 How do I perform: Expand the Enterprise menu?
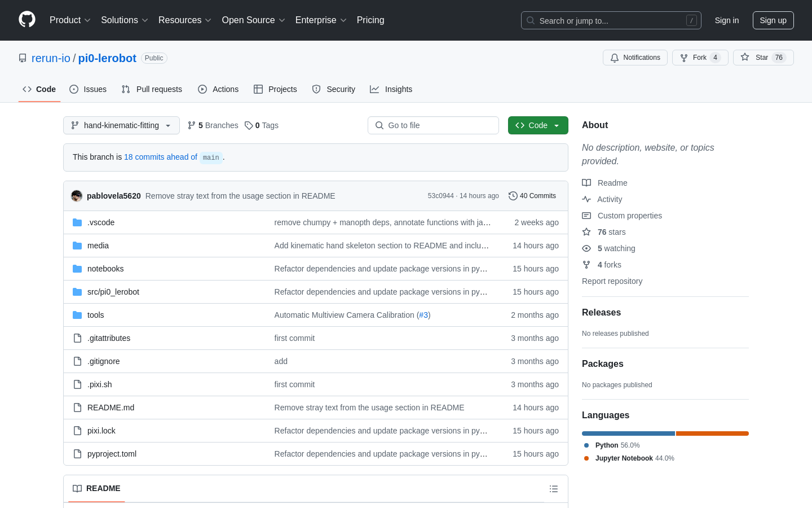coord(321,20)
